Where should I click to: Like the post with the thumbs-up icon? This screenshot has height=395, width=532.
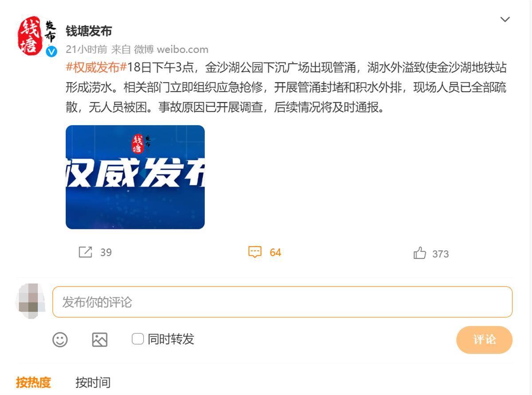pyautogui.click(x=419, y=253)
